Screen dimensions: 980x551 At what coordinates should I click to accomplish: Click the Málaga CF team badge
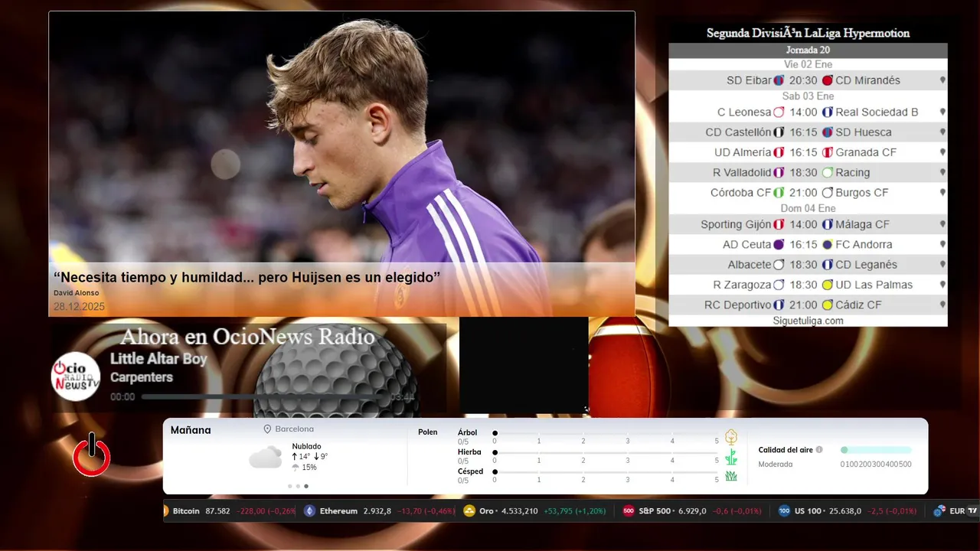(x=827, y=224)
